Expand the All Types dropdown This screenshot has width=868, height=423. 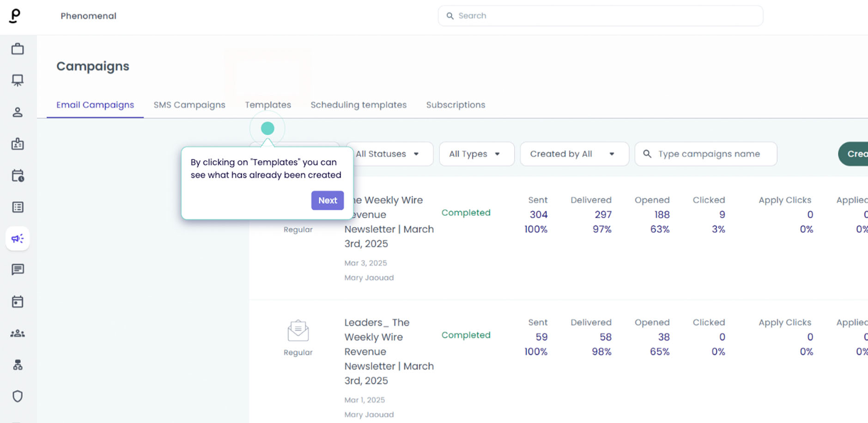pos(476,154)
